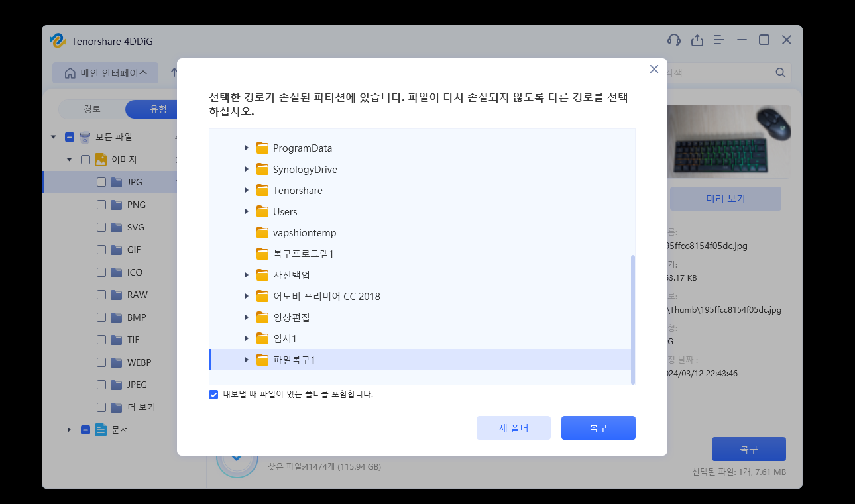Toggle the 모든 파일 checkbox
Viewport: 855px width, 504px height.
[70, 137]
